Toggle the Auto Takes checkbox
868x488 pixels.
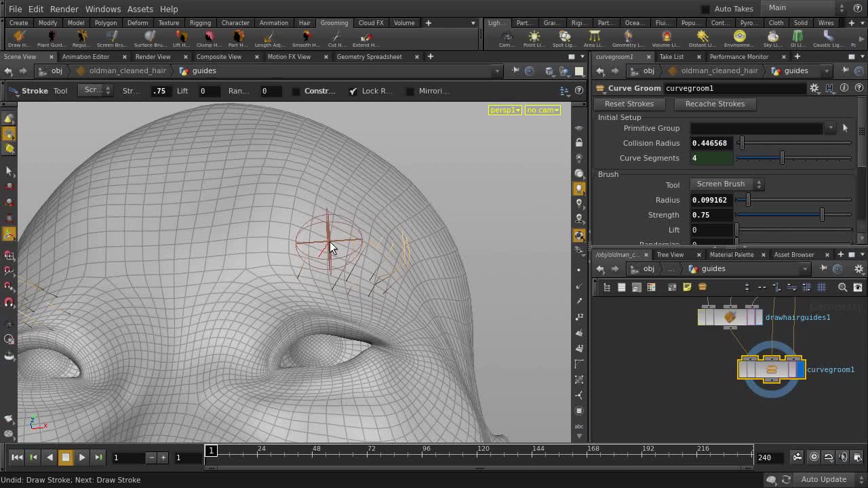705,9
